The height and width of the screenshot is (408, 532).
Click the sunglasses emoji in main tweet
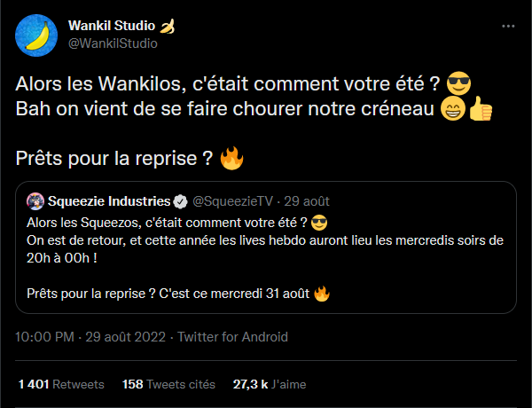458,83
